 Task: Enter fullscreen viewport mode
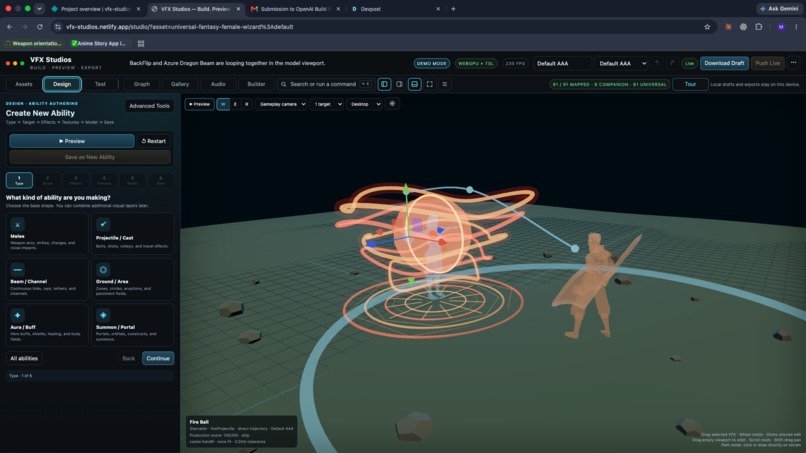coord(430,84)
